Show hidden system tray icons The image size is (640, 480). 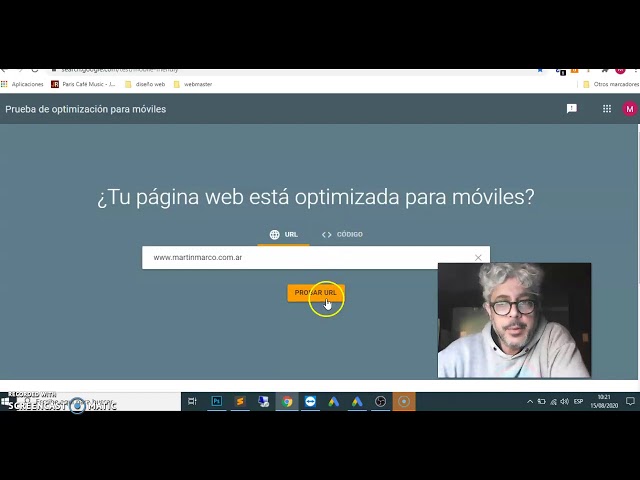[530, 402]
